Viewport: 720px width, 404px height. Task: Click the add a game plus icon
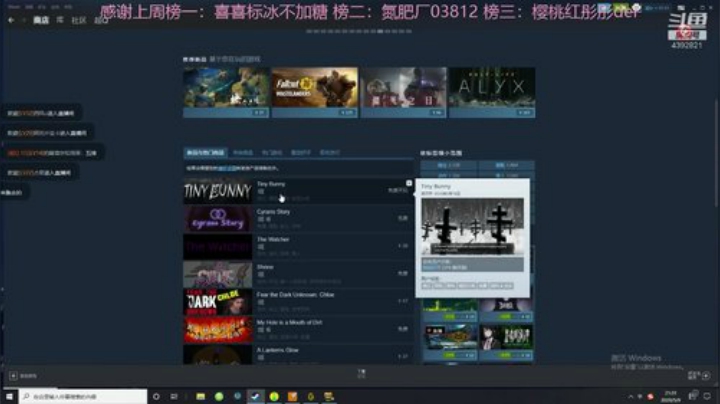click(x=13, y=376)
